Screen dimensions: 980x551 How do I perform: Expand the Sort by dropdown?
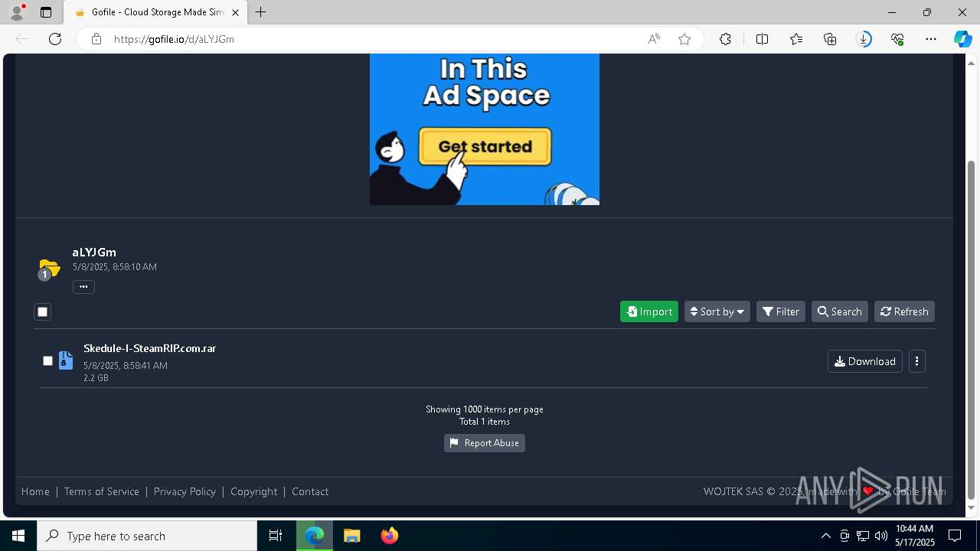tap(717, 311)
